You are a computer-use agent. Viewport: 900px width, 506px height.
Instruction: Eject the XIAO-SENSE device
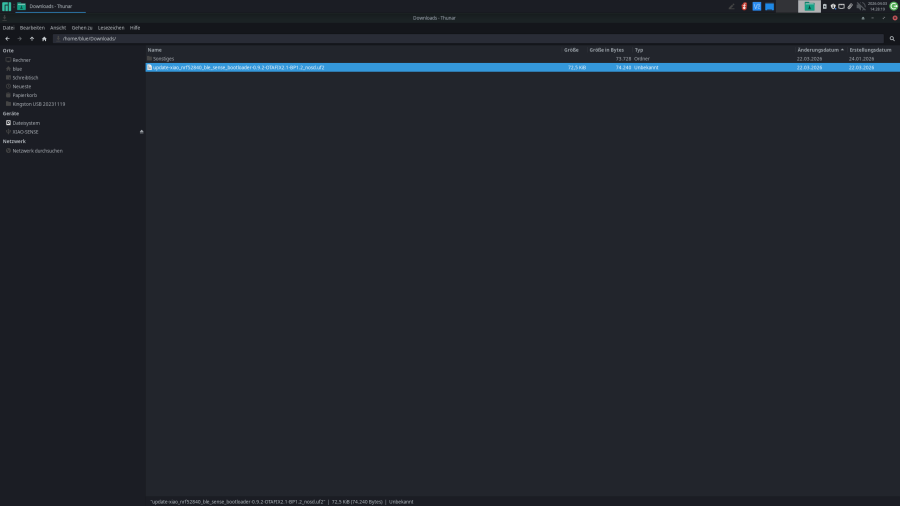(141, 132)
